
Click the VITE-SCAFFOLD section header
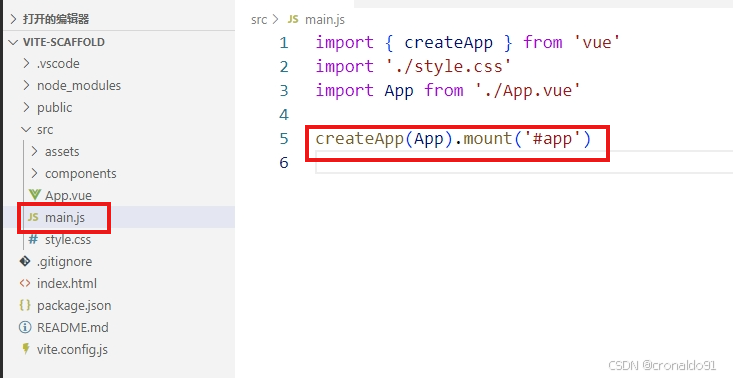(x=64, y=42)
